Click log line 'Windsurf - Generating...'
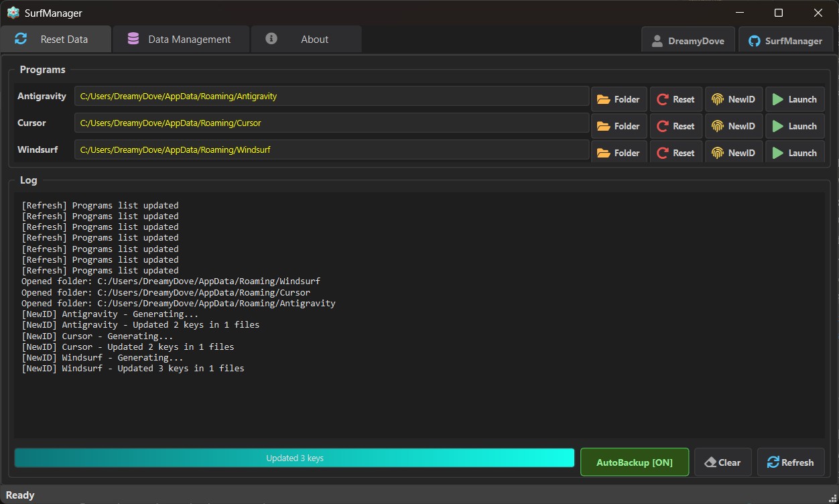Screen dimensions: 839x504 point(103,358)
